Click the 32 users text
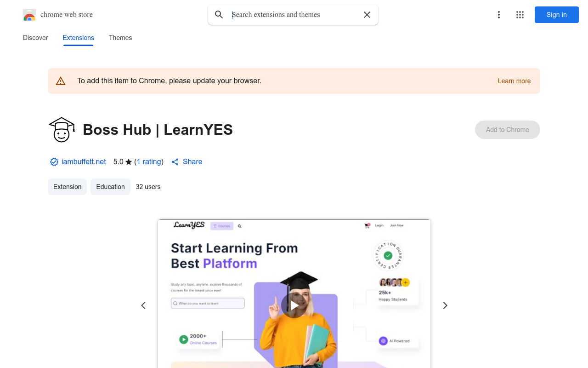Image resolution: width=588 pixels, height=368 pixels. [x=148, y=187]
